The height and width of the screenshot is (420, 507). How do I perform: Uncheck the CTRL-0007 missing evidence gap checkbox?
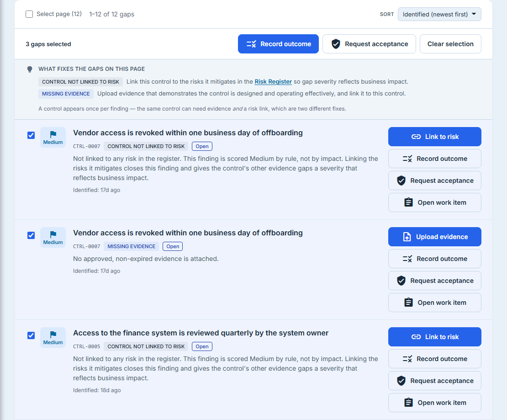[x=31, y=235]
